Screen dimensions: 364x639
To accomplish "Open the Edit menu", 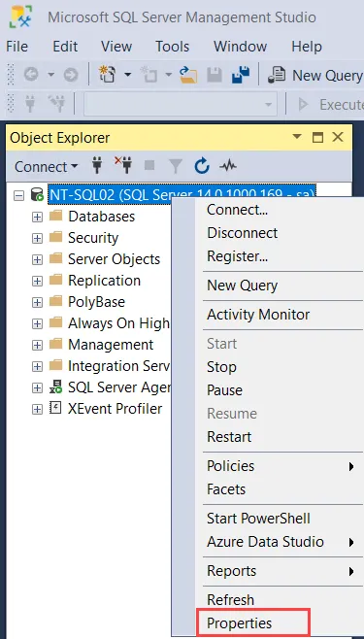I will [x=65, y=46].
